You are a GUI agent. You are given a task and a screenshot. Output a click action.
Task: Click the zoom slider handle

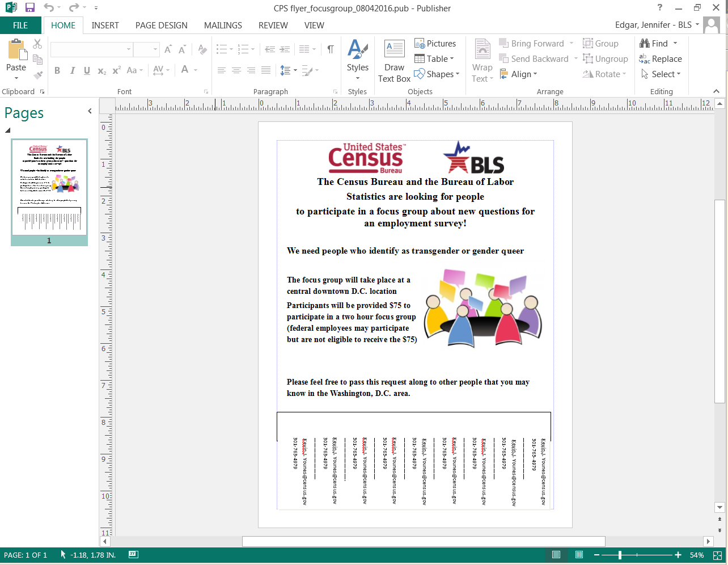point(620,555)
